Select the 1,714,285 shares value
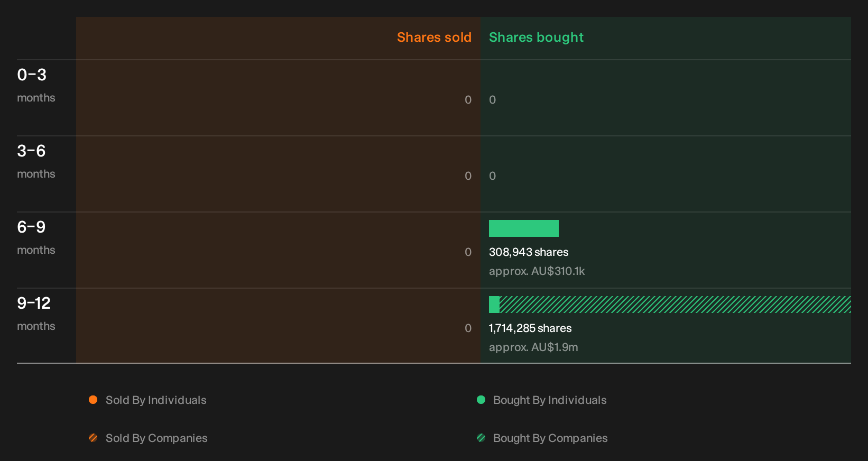Image resolution: width=868 pixels, height=461 pixels. (530, 328)
